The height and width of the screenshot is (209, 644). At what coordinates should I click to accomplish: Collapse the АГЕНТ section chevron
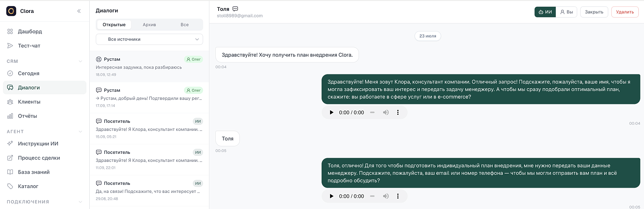point(80,132)
